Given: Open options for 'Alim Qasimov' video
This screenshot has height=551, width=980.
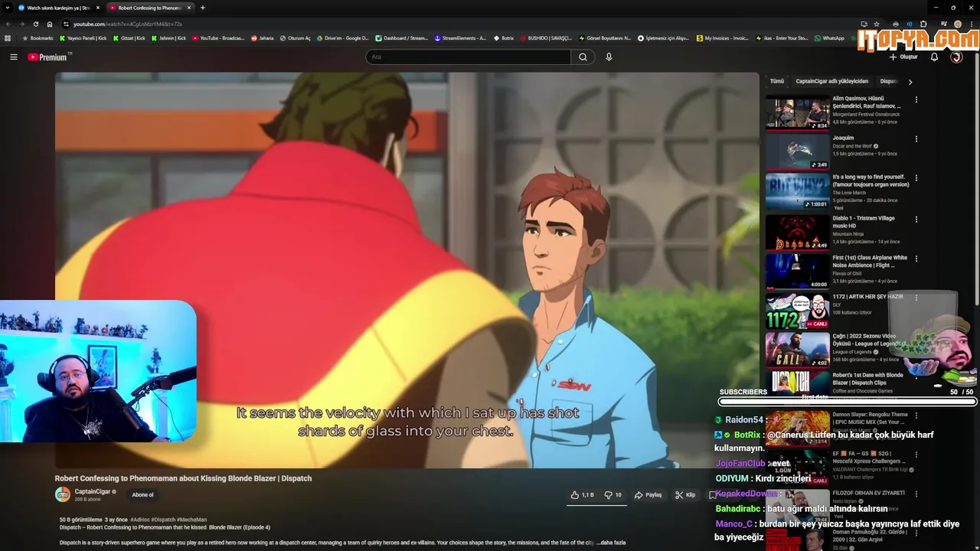Looking at the screenshot, I should pos(916,99).
